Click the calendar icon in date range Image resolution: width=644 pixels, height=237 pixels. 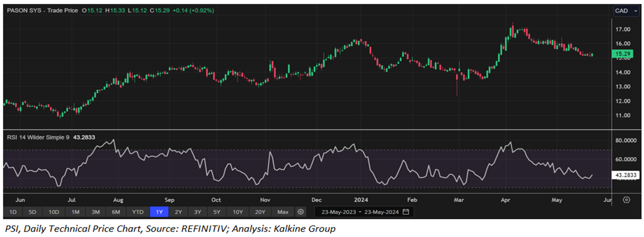pyautogui.click(x=406, y=212)
